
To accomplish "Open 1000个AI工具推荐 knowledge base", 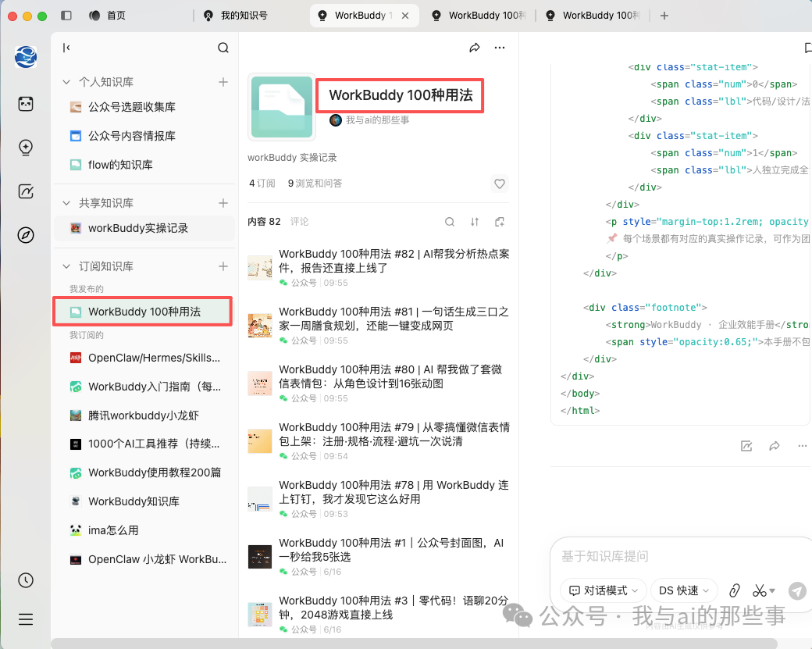I will [144, 444].
